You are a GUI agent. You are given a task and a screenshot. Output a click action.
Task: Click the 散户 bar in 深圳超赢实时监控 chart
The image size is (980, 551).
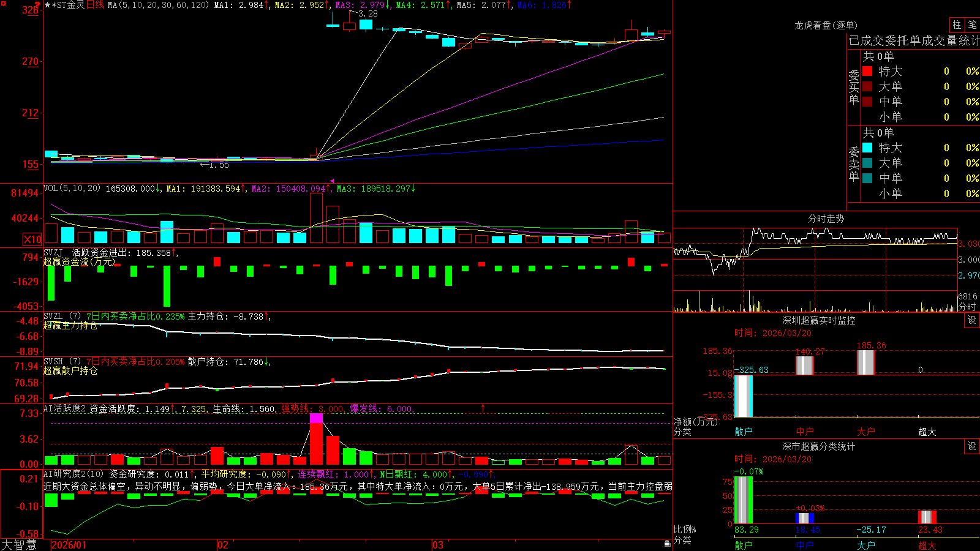click(x=743, y=396)
